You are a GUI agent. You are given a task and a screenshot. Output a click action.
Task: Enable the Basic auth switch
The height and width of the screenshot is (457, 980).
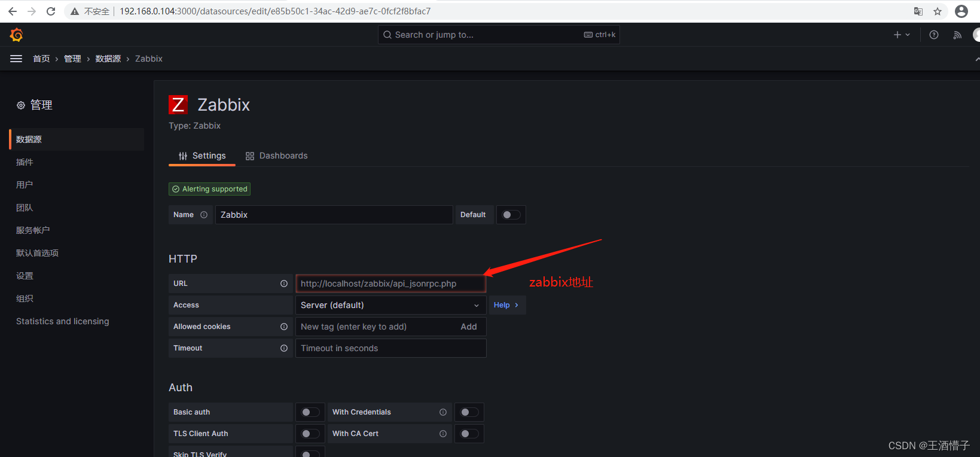(310, 412)
